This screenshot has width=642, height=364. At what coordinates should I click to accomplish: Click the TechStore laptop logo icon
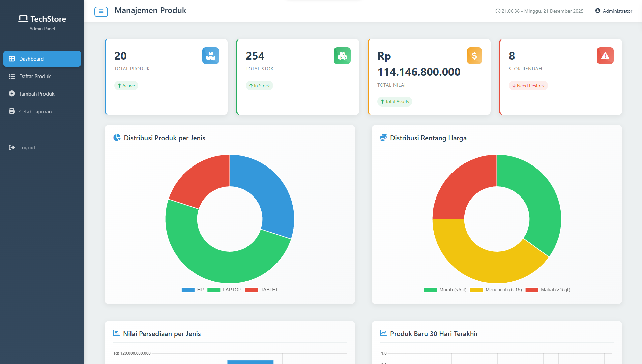tap(23, 19)
